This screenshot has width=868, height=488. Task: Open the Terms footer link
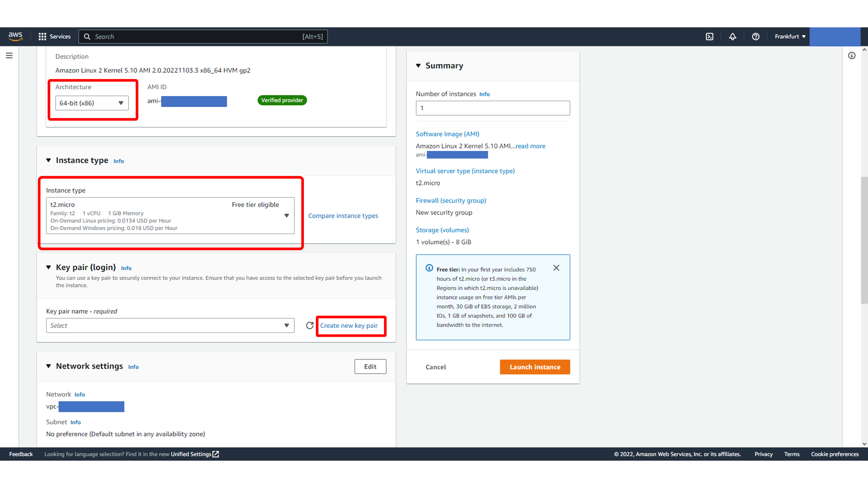click(792, 454)
